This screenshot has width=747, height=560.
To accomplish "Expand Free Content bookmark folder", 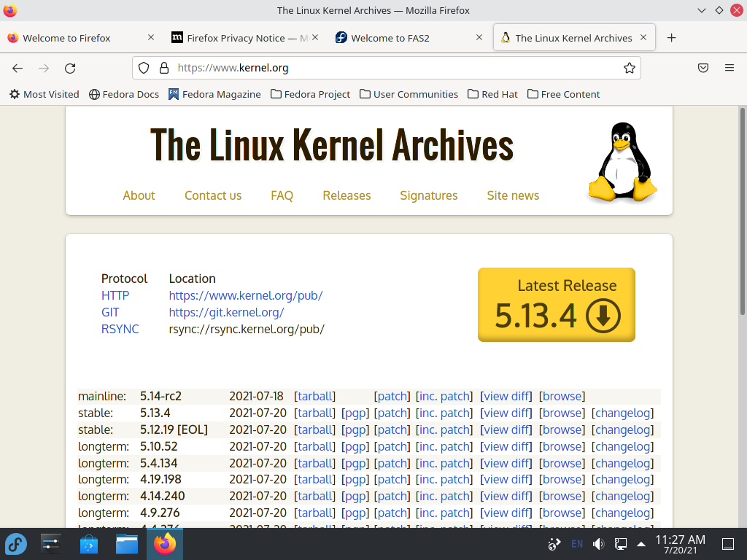I will [x=564, y=94].
